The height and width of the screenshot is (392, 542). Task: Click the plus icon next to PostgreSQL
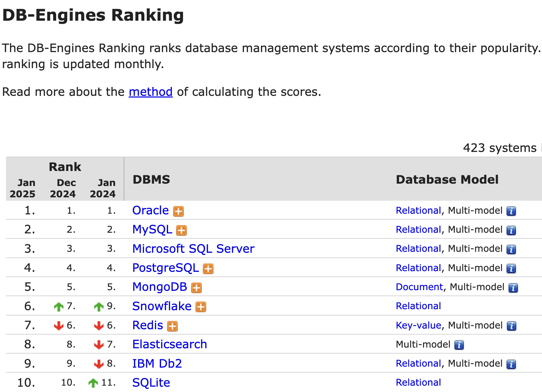point(208,269)
